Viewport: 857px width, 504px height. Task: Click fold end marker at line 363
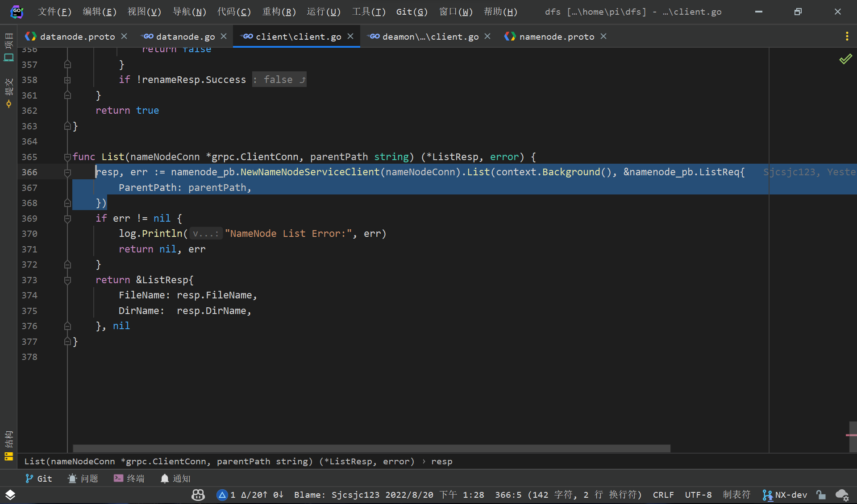coord(67,126)
